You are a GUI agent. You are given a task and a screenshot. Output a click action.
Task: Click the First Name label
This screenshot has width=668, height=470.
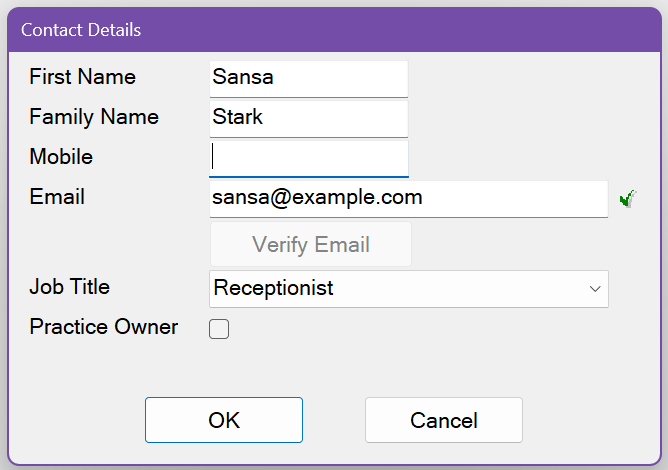[x=83, y=77]
